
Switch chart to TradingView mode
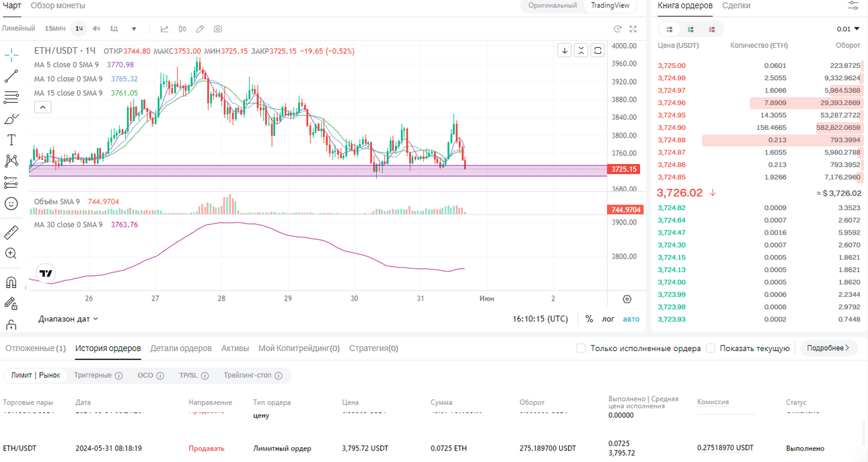click(x=610, y=5)
